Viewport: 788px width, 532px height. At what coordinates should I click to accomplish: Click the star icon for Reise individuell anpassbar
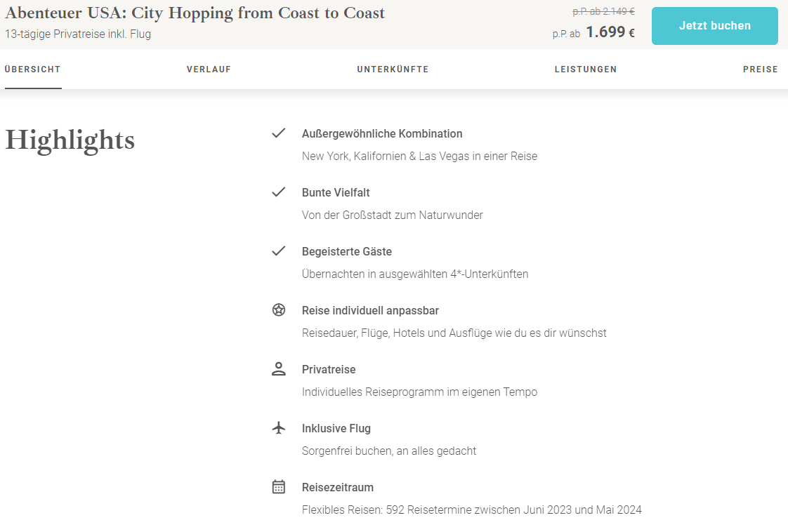point(278,310)
